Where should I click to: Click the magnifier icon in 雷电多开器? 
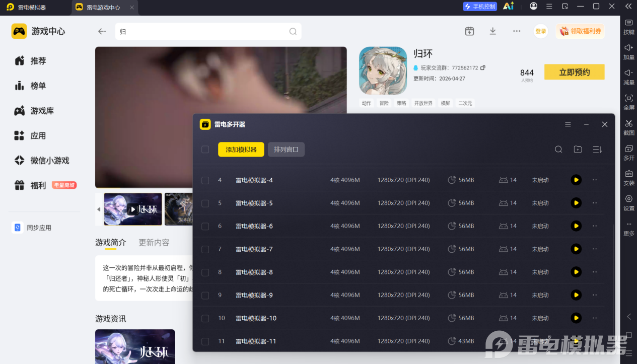(558, 150)
